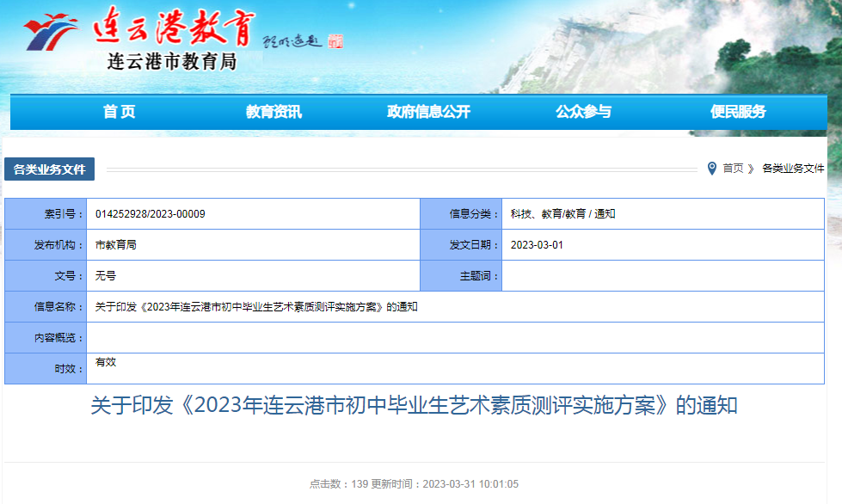Click the red seal stamp beside calligraphy
The image size is (842, 504).
(335, 41)
